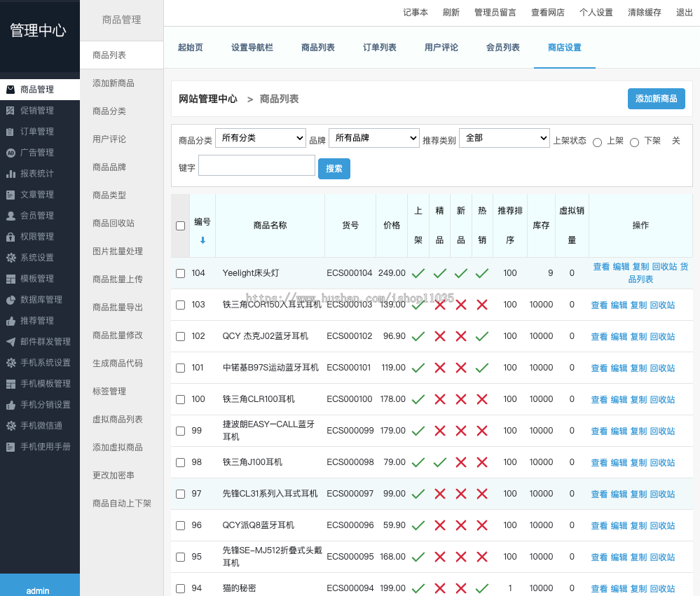
Task: Toggle 精品 cross for product 103
Action: tap(440, 305)
